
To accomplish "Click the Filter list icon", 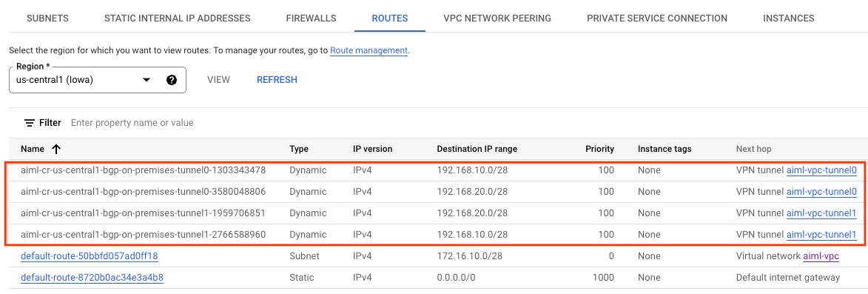I will (30, 122).
